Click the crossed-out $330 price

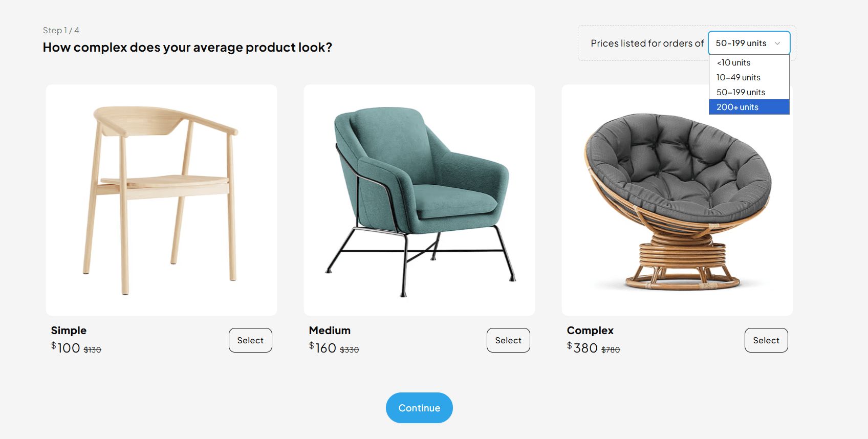tap(350, 349)
